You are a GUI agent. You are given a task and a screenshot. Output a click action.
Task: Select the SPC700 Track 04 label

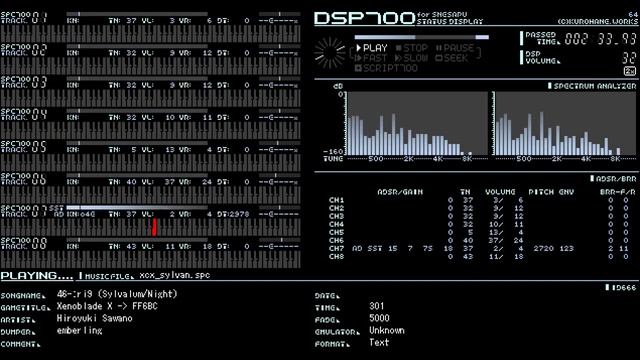point(24,114)
